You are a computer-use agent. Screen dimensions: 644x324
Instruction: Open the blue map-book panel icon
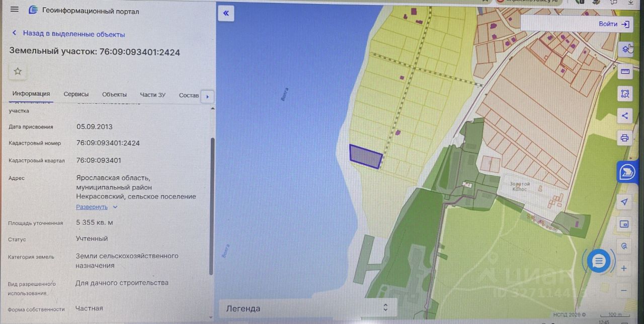click(626, 173)
